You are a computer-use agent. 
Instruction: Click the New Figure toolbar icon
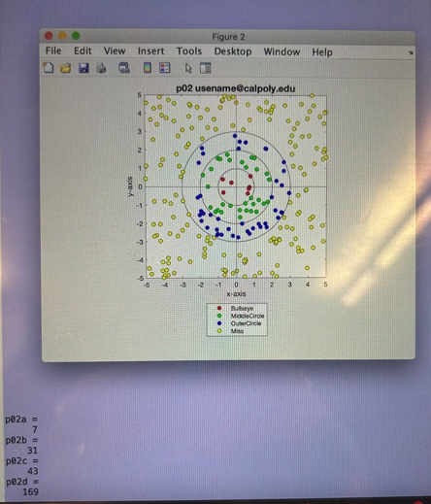tap(49, 68)
